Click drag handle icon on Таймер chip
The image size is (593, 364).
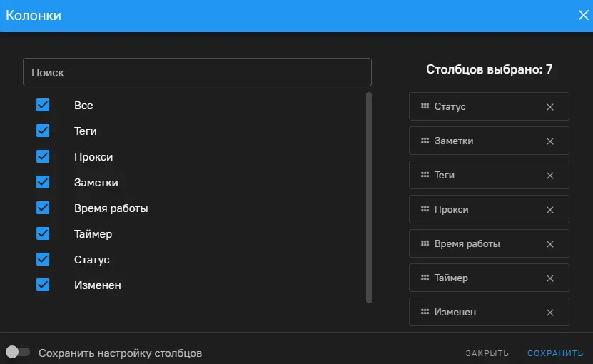click(425, 278)
